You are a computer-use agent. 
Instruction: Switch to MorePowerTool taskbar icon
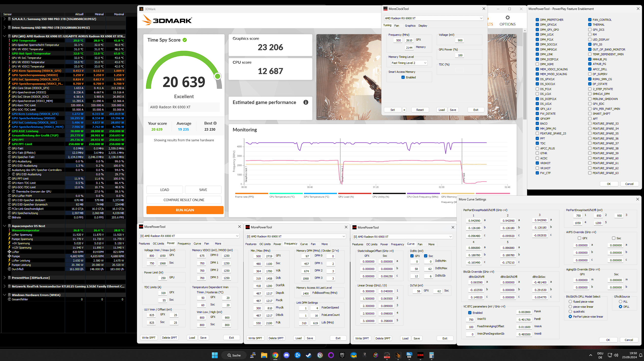[x=420, y=355]
